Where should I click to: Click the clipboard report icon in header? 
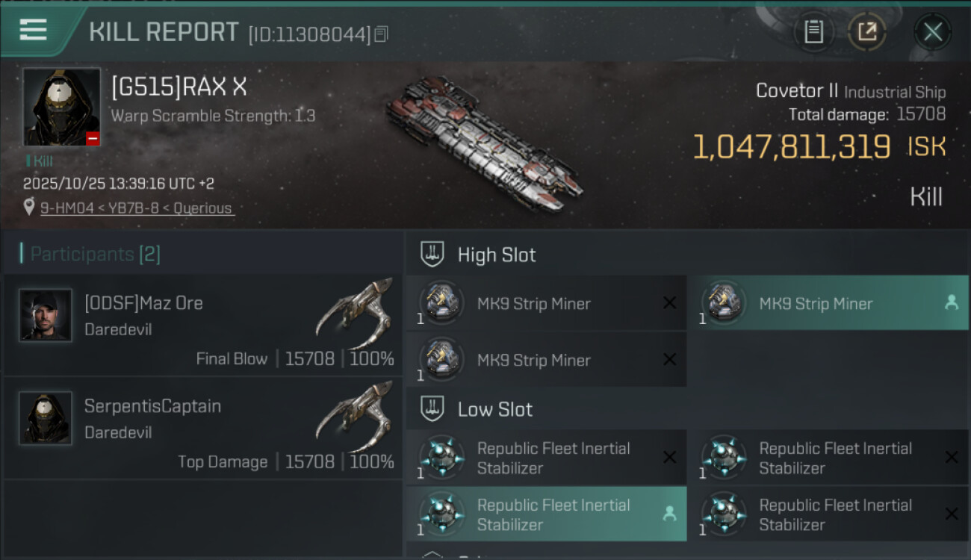click(813, 32)
